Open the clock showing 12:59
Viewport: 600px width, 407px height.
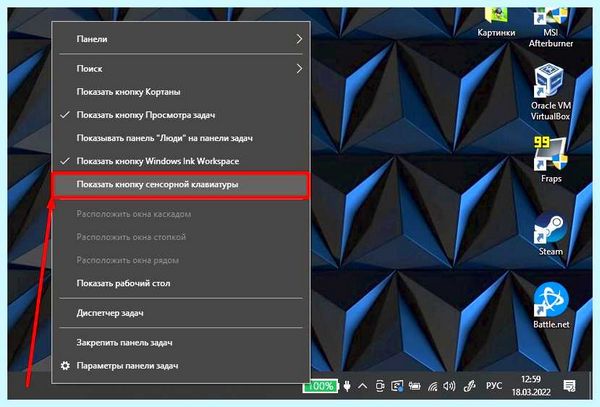click(531, 386)
